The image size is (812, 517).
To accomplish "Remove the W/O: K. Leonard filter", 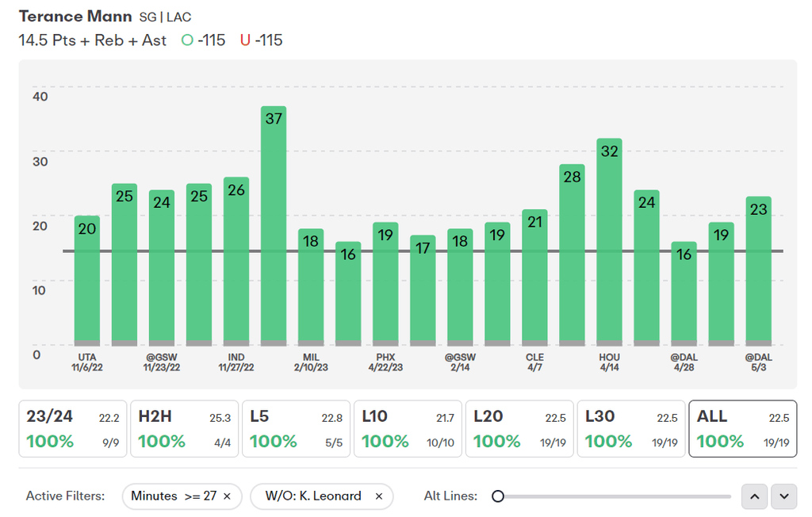I will (379, 496).
